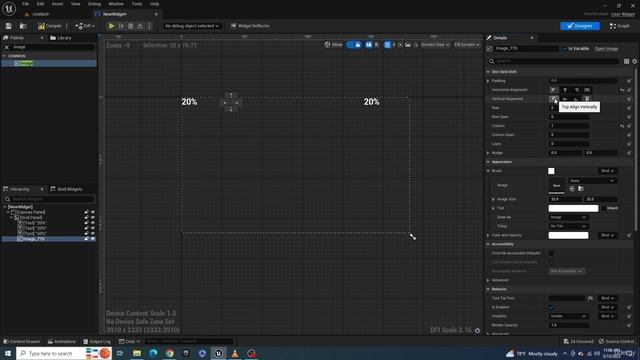Open the Debug menu
Image resolution: width=640 pixels, height=360 pixels.
pyautogui.click(x=94, y=4)
